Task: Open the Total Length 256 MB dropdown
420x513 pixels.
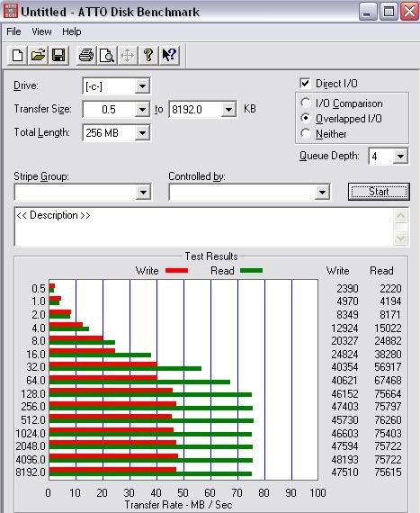Action: point(142,133)
